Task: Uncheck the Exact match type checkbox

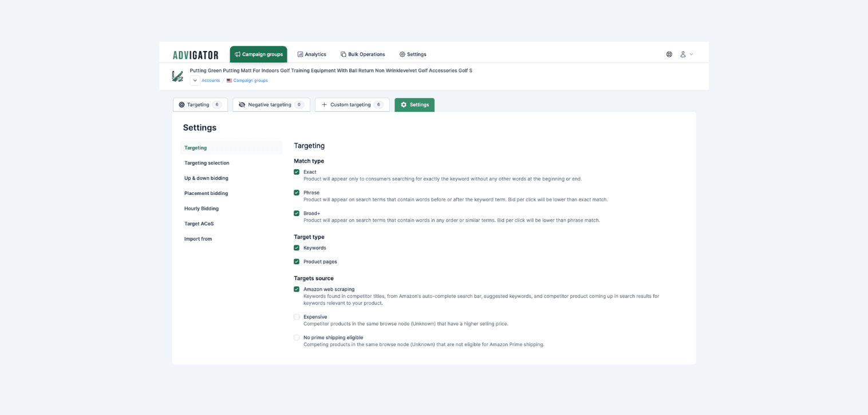Action: 297,172
